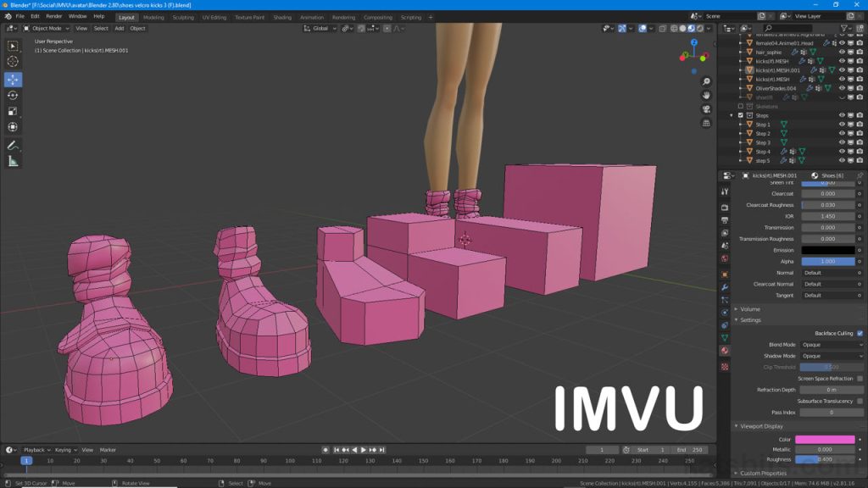Click the Shadow Mode Opaque selector
Image resolution: width=868 pixels, height=488 pixels.
coord(831,356)
